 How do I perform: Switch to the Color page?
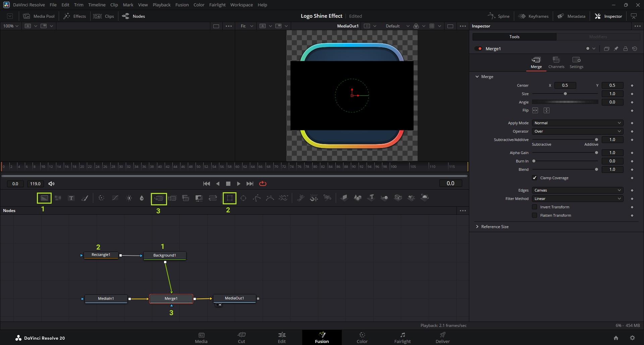click(362, 337)
